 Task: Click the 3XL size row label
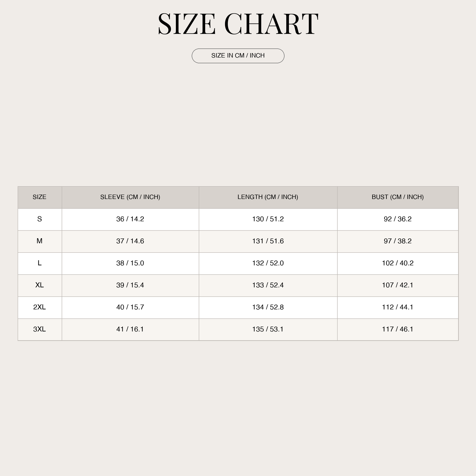(x=40, y=329)
